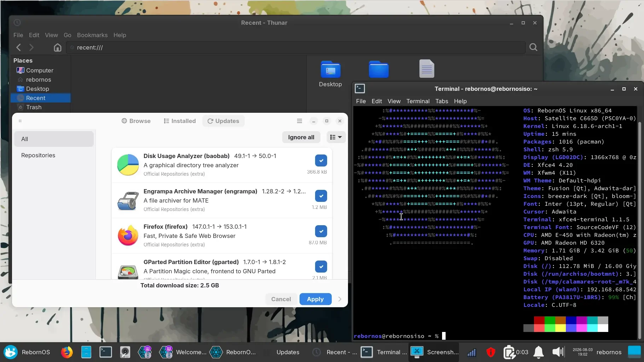Image resolution: width=644 pixels, height=362 pixels.
Task: Click the Firefox icon in updates list
Action: coord(128,235)
